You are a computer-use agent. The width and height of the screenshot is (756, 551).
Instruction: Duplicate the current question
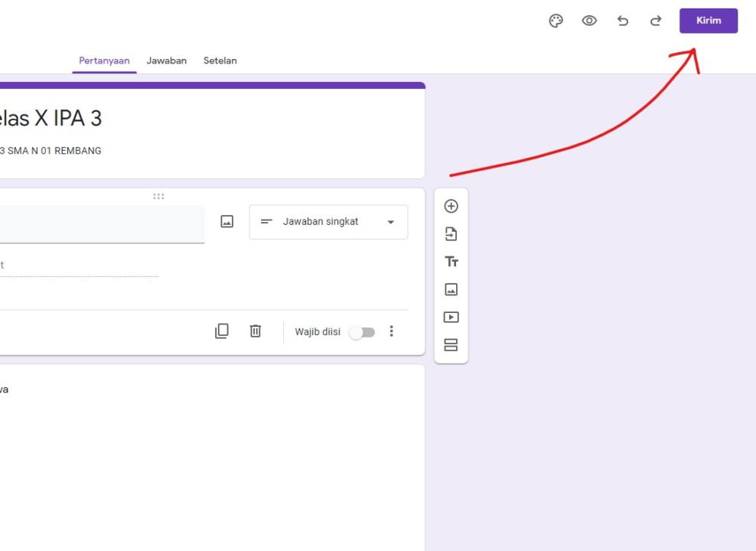click(222, 331)
